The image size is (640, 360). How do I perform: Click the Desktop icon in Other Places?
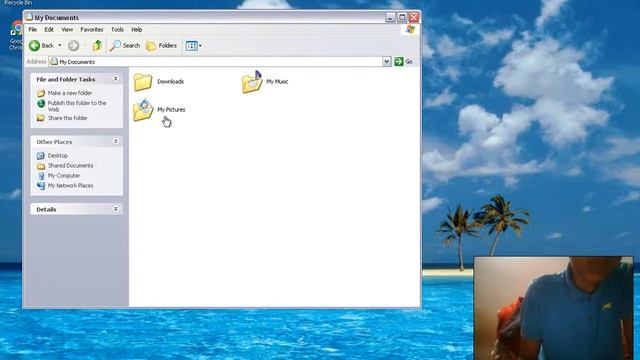41,156
